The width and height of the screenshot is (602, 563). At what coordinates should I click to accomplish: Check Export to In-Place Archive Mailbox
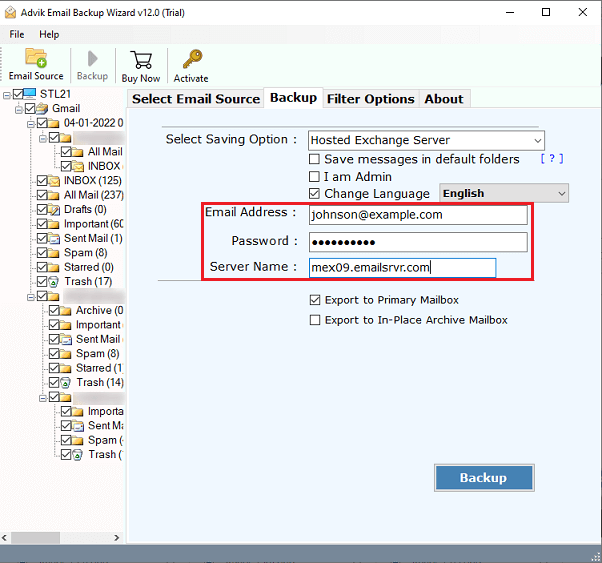tap(315, 320)
